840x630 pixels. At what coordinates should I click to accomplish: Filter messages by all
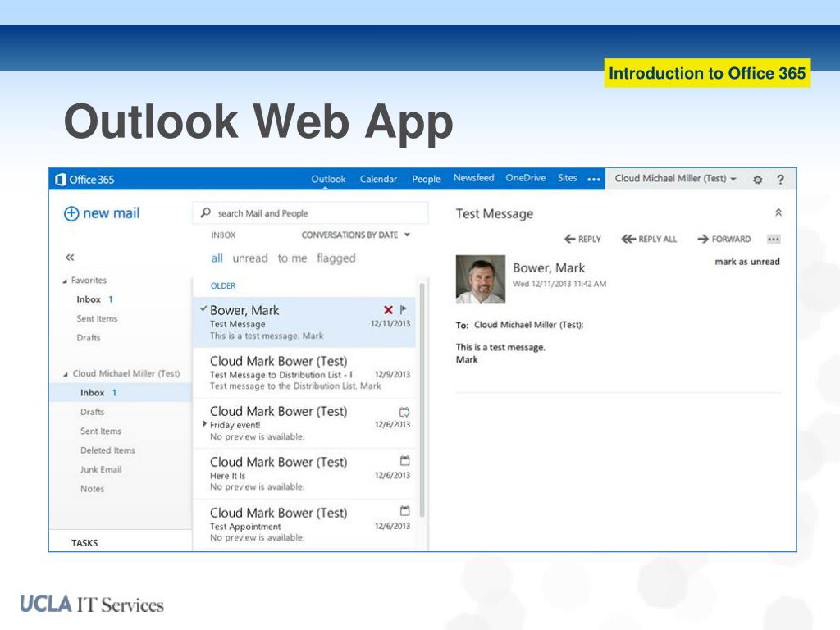[217, 258]
